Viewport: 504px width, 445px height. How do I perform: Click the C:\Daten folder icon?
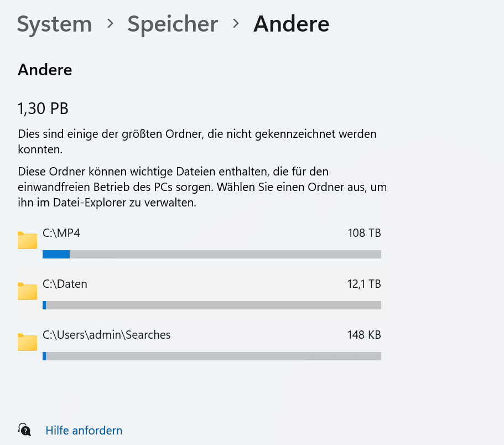click(x=27, y=292)
